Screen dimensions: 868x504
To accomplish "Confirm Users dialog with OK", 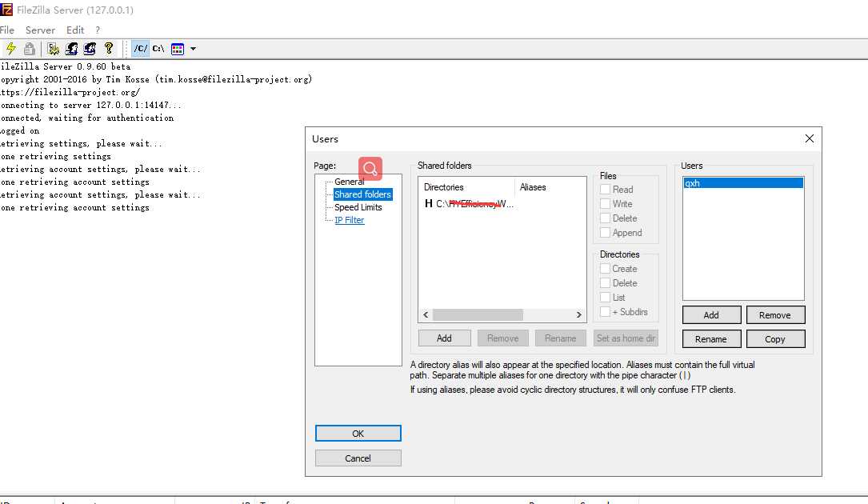I will pyautogui.click(x=358, y=434).
